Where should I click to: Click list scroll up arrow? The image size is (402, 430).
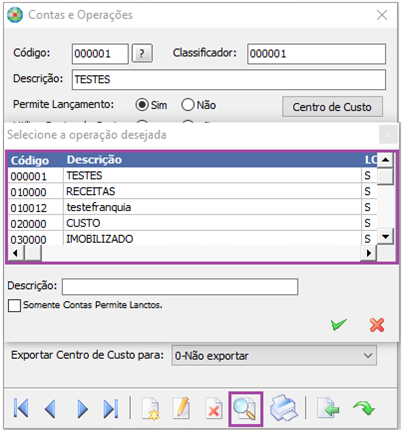386,160
